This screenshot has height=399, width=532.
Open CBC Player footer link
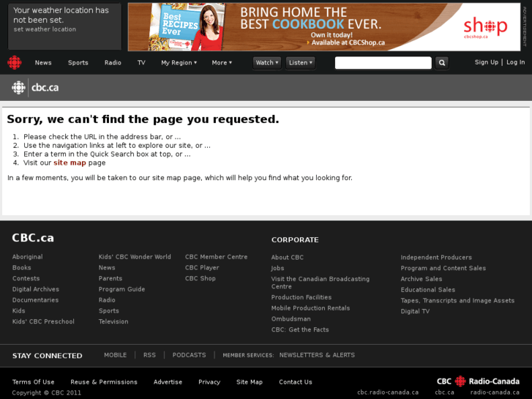(202, 267)
